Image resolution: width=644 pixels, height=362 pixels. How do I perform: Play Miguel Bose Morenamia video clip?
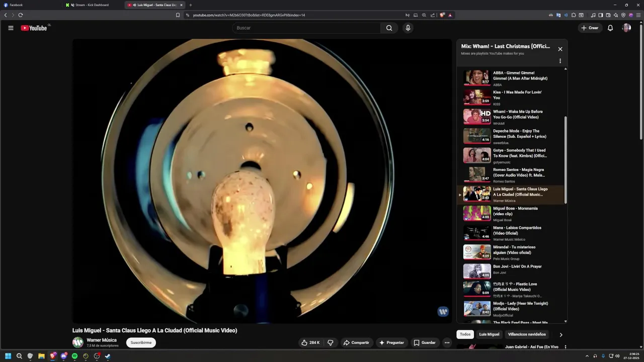click(510, 214)
